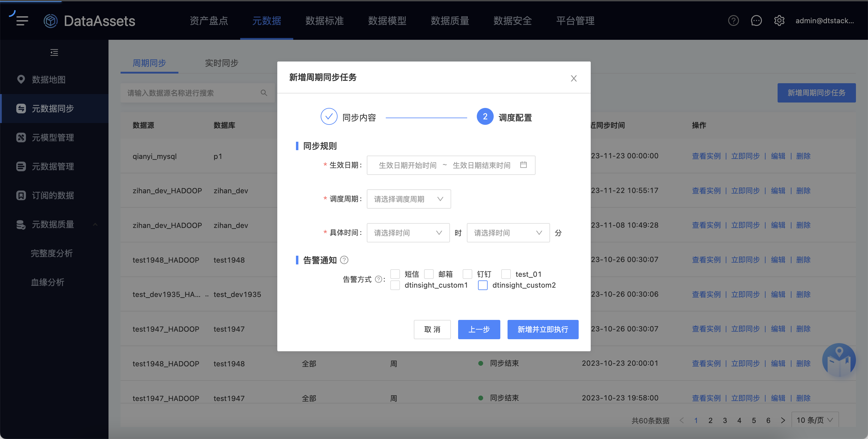Click 立即同步 in the 2023-10-23 19:58:00 row
Viewport: 868px width, 439px height.
[745, 398]
